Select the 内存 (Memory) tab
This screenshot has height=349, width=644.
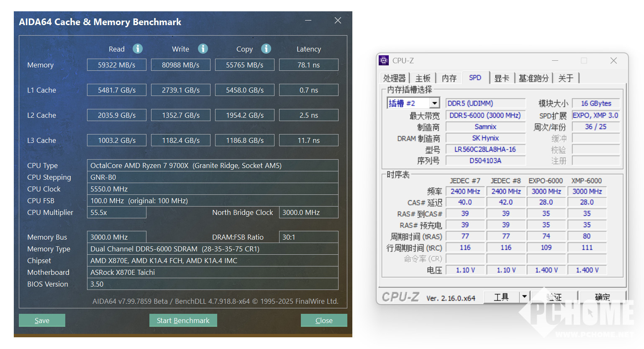[x=449, y=78]
